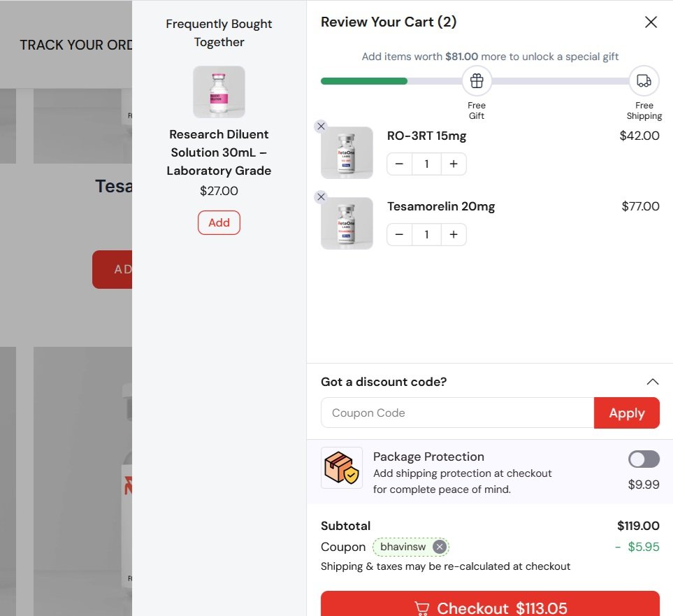Decrease RO-3RT 15mg quantity

click(399, 164)
